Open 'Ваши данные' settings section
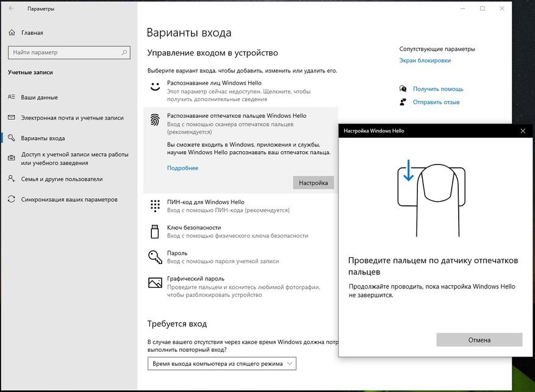Screen dimensions: 535x392 coord(40,98)
